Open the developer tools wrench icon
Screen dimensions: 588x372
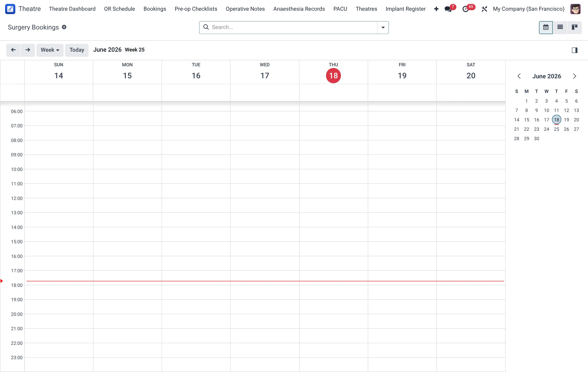click(484, 9)
